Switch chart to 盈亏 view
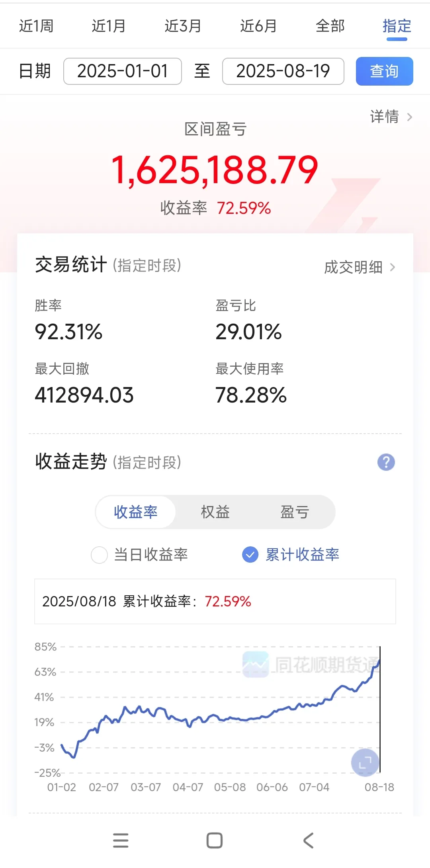This screenshot has width=430, height=868. tap(295, 512)
